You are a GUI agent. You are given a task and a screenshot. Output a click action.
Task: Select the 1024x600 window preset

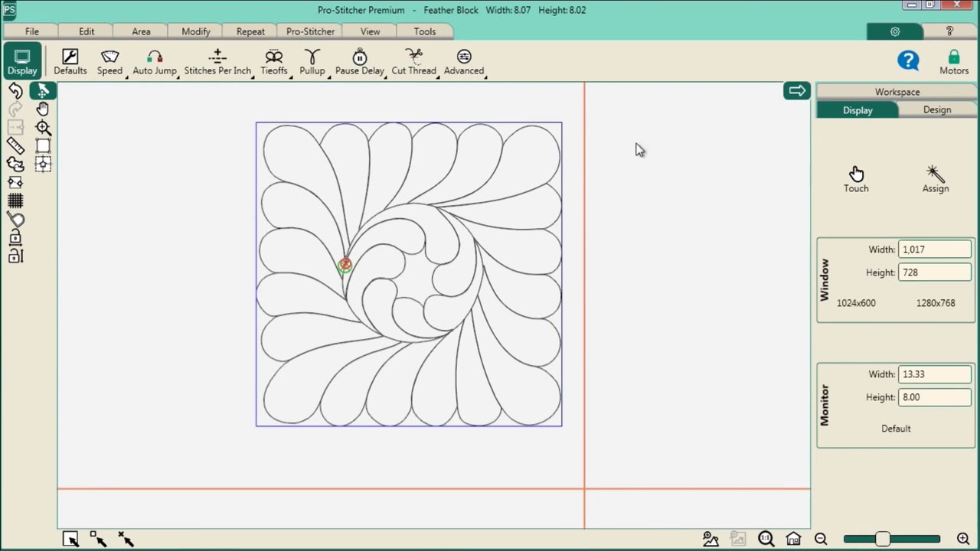tap(856, 303)
